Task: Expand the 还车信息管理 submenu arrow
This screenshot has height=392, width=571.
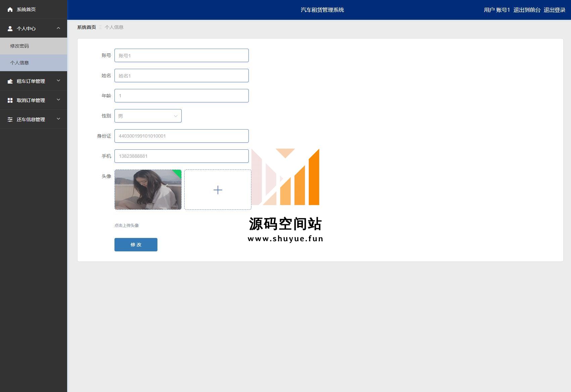Action: point(58,119)
